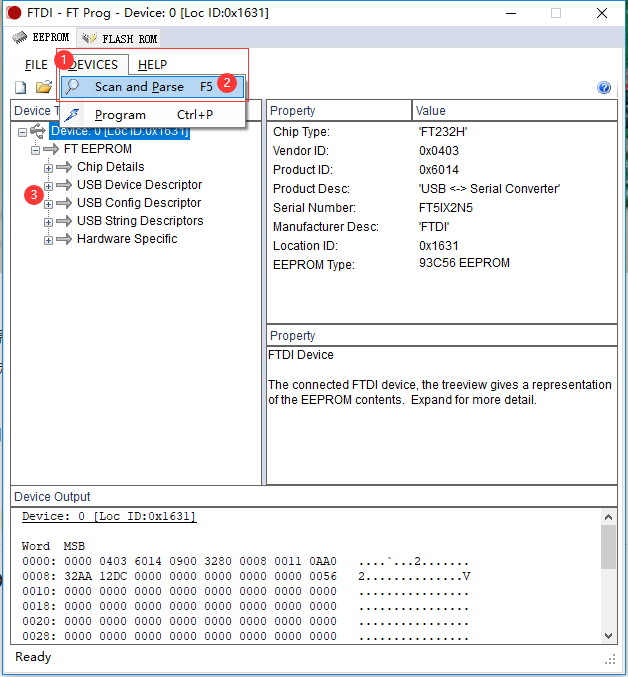Click the Vendor ID value 0x0403
The image size is (628, 677).
click(x=439, y=151)
